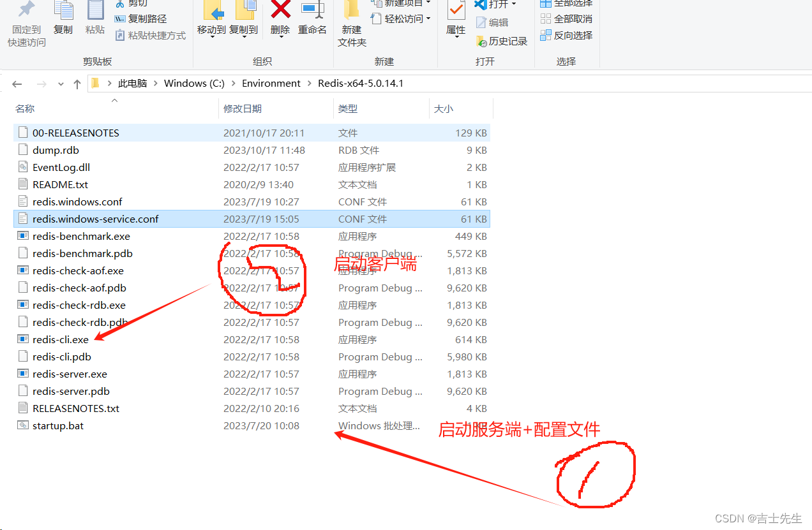
Task: Click 全部取消 (Select none)
Action: pos(566,19)
